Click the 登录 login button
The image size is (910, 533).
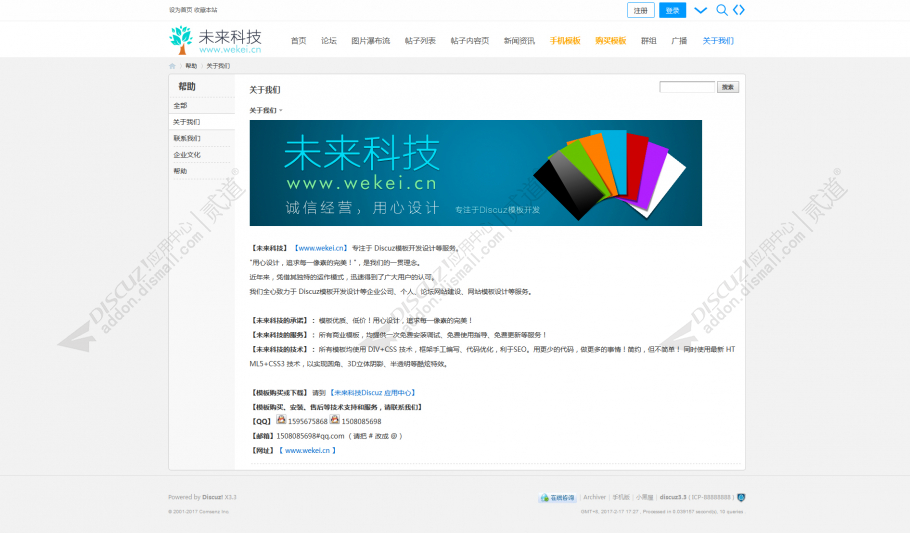pyautogui.click(x=673, y=10)
